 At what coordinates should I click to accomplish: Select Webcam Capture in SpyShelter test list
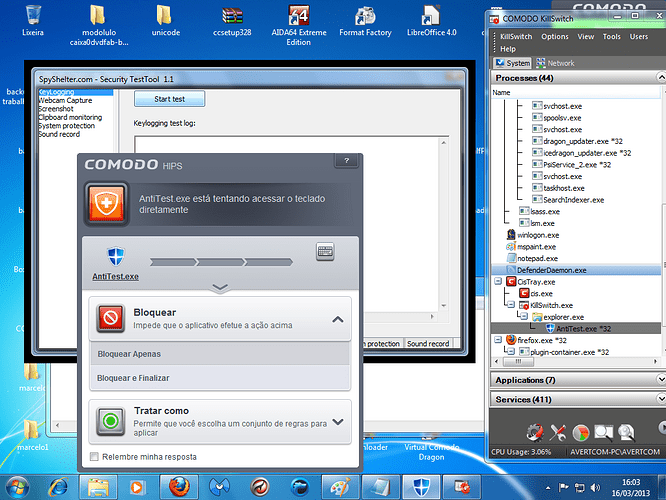tap(65, 100)
